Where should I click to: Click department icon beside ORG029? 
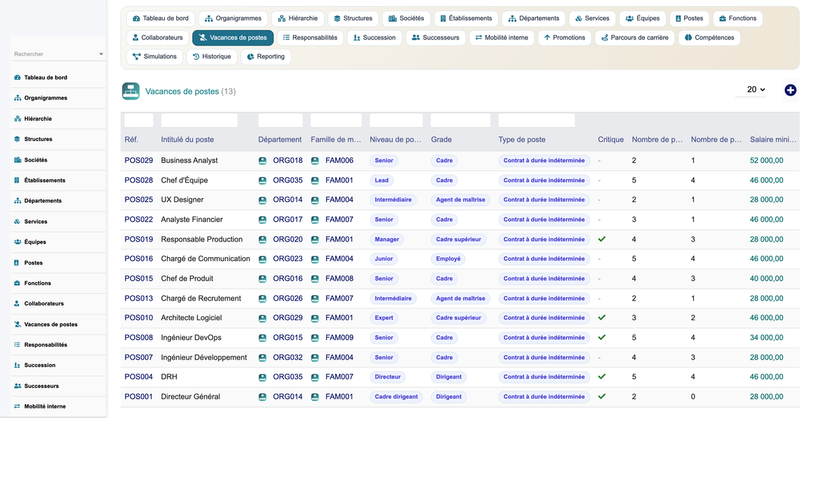263,318
